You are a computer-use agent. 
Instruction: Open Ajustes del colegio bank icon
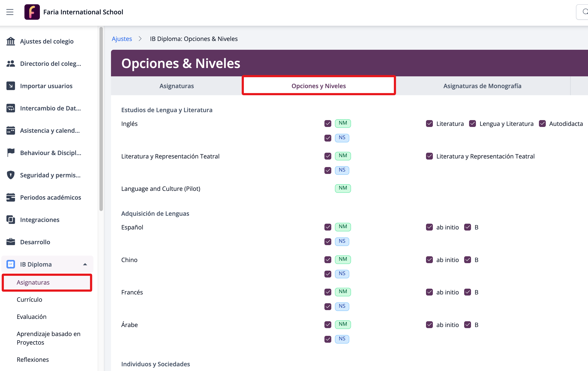(x=10, y=41)
